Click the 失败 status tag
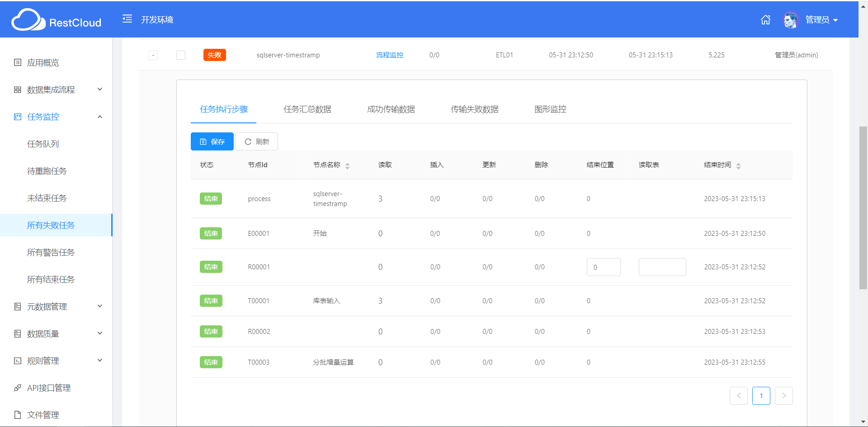Image resolution: width=868 pixels, height=427 pixels. [215, 55]
